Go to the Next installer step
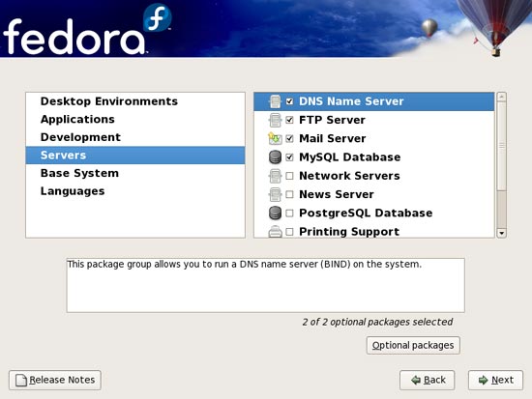 [495, 380]
